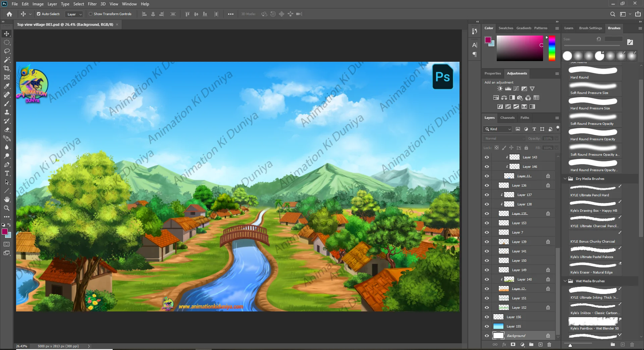Open the layer filter Kind dropdown
The image size is (644, 350).
click(x=497, y=129)
